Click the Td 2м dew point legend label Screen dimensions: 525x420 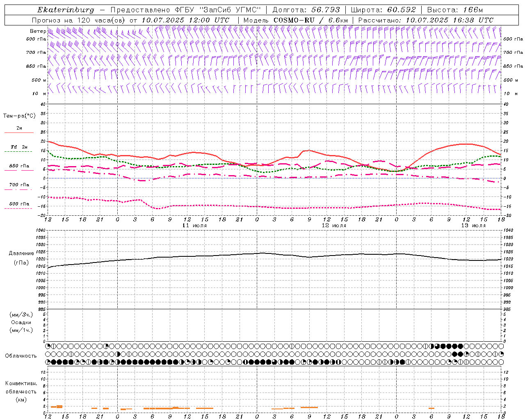pyautogui.click(x=19, y=147)
